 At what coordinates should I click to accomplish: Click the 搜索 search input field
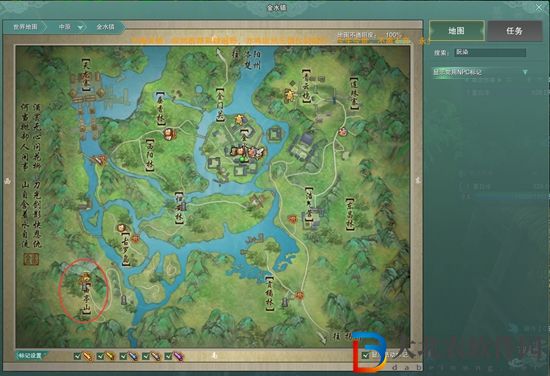pos(490,52)
